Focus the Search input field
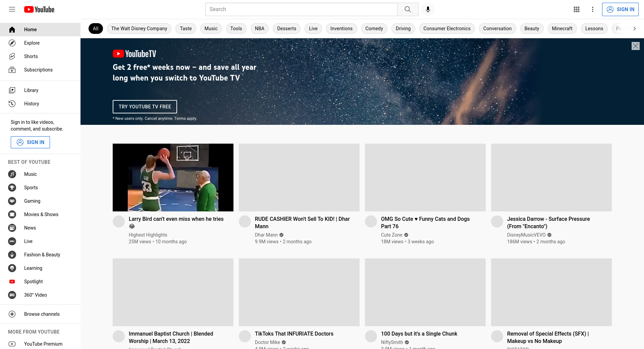This screenshot has height=349, width=644. (x=301, y=9)
